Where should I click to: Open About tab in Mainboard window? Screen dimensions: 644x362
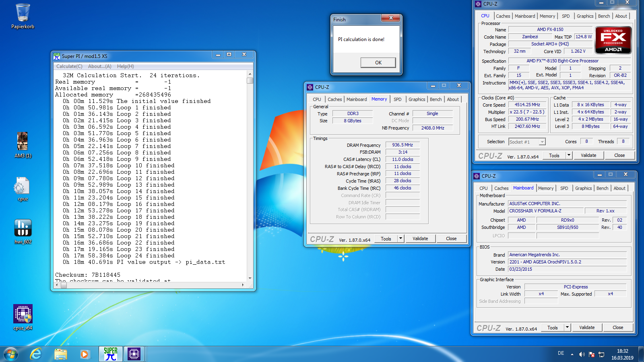tap(619, 188)
